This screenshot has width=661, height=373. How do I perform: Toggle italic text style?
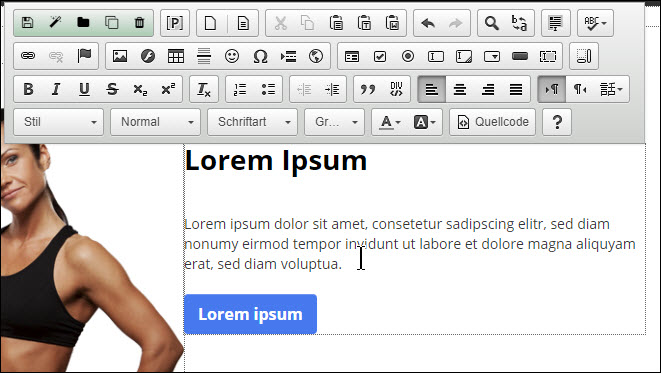coord(56,89)
